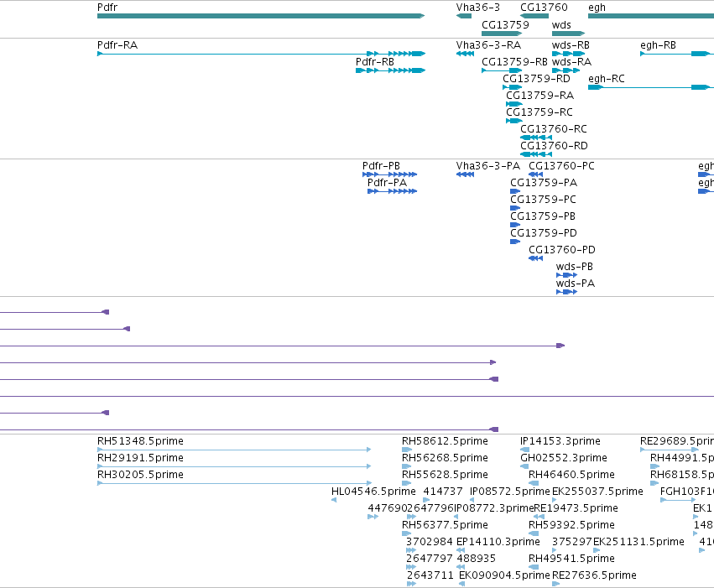Click the EP14110.3prime EST label

pos(498,543)
